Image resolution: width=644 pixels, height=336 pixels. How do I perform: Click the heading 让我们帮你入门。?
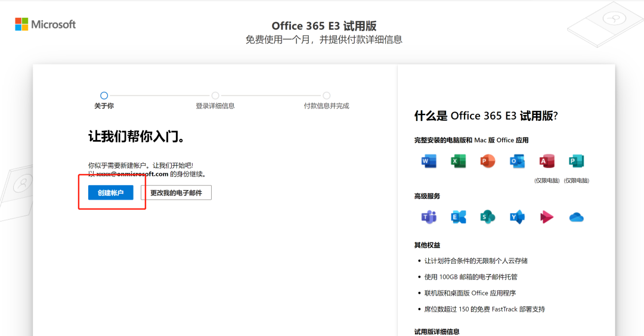pyautogui.click(x=137, y=136)
